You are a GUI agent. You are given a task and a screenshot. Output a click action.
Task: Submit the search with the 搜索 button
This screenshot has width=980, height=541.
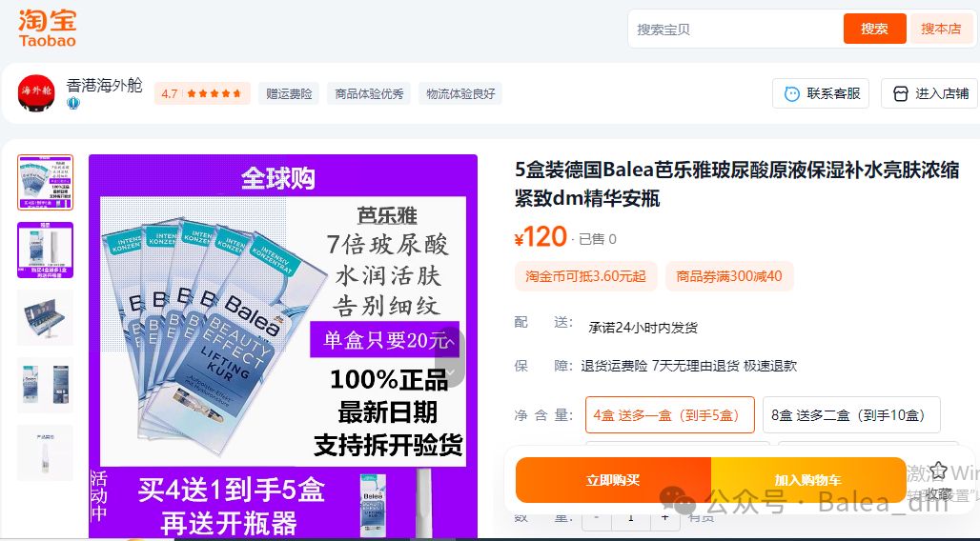coord(874,29)
